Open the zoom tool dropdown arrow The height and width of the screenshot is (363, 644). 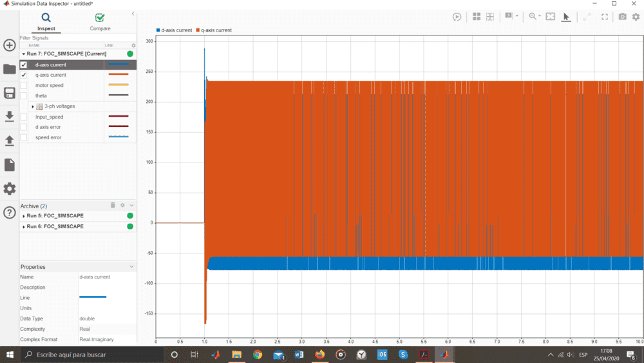click(540, 17)
